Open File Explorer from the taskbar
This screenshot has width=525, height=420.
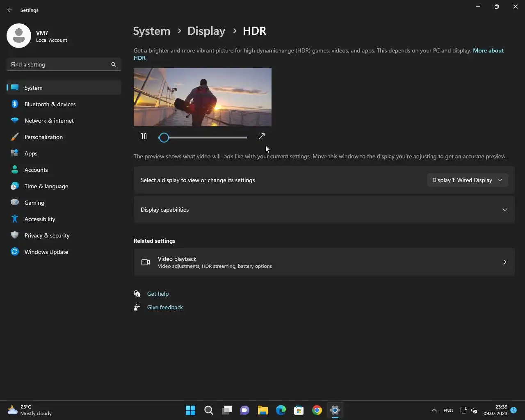263,410
